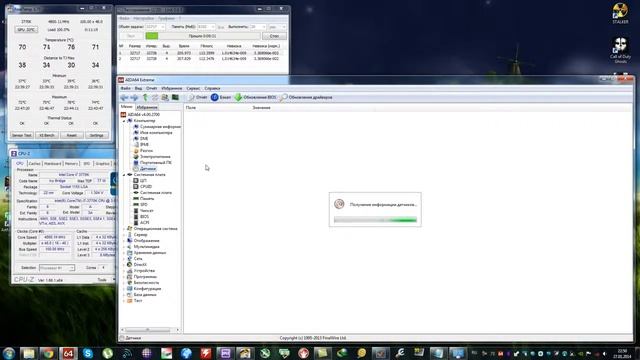Click the refresh icon in AIDA64 toolbar
Image resolution: width=640 pixels, height=360 pixels.
click(155, 98)
